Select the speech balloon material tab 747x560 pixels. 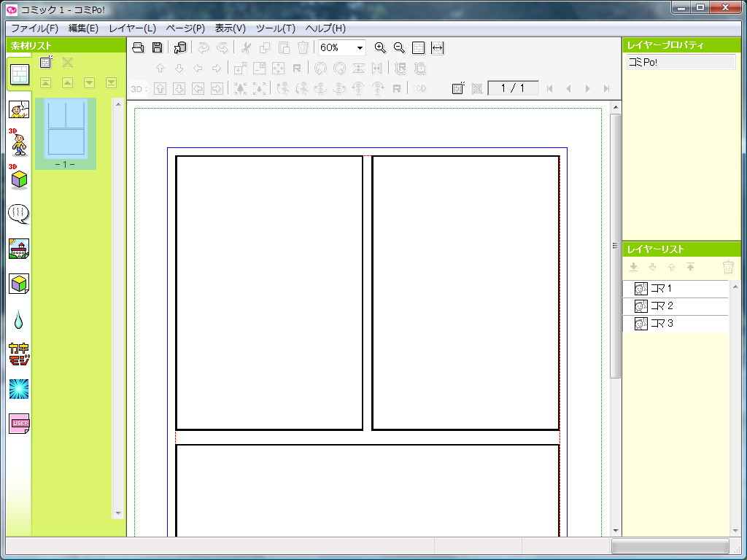click(19, 214)
